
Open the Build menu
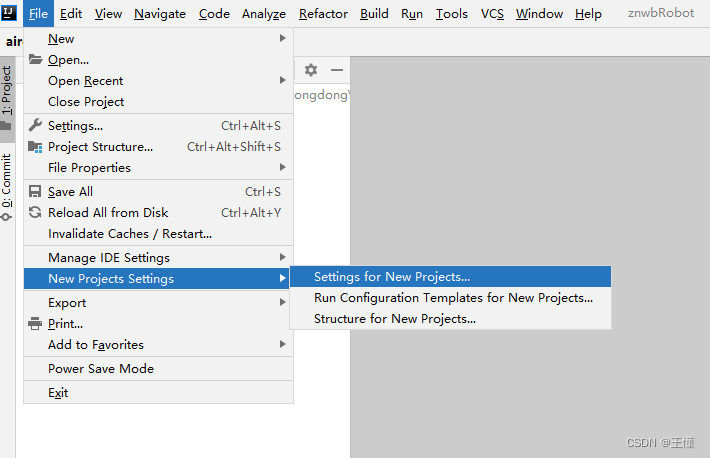click(374, 14)
